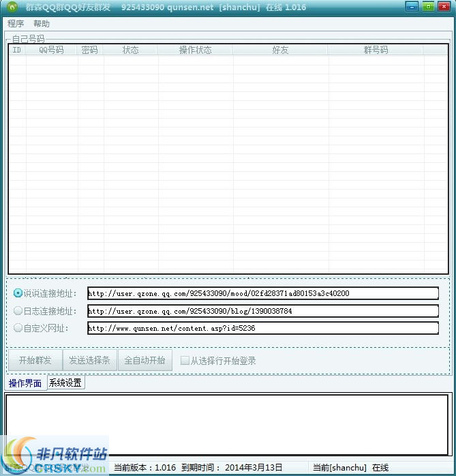Click the 密码 column header

(x=90, y=50)
